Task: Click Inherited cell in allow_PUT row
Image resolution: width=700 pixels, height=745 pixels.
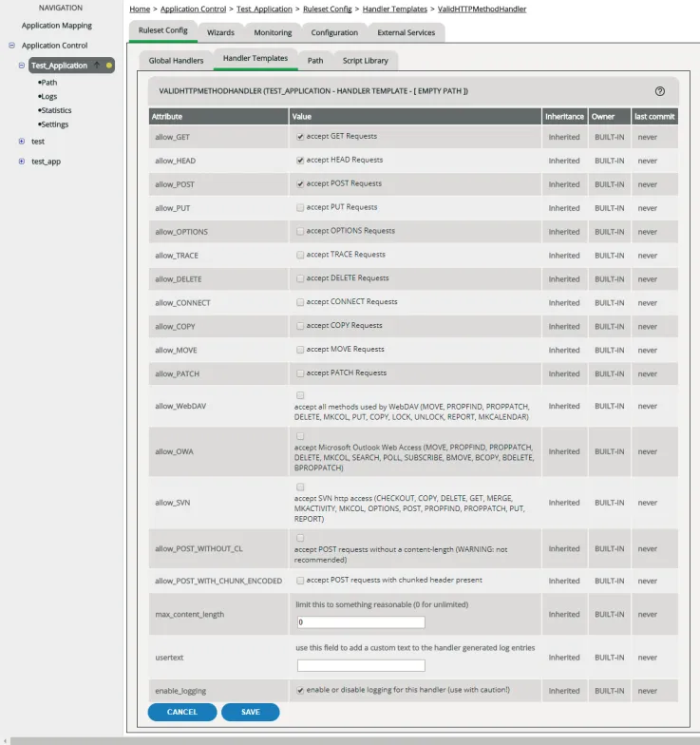Action: click(564, 208)
